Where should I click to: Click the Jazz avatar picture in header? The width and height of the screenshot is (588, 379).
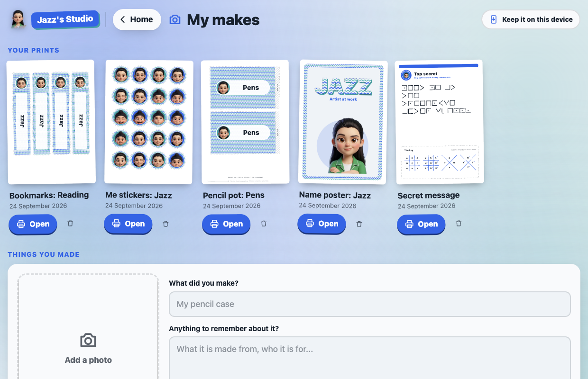coord(18,19)
